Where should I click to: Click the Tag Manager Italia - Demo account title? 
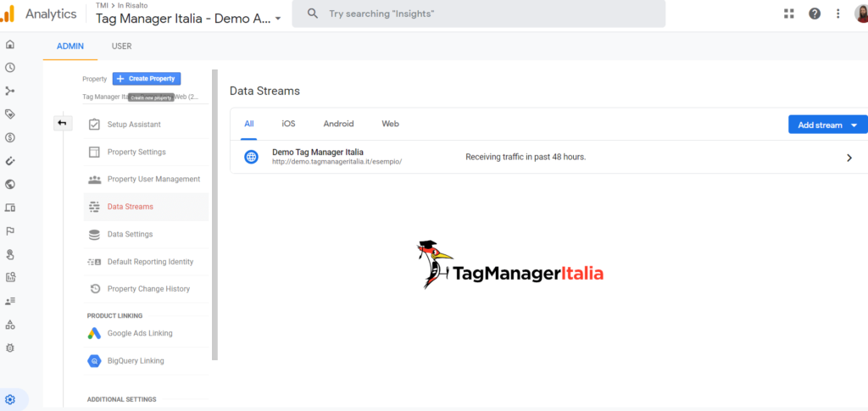[183, 19]
